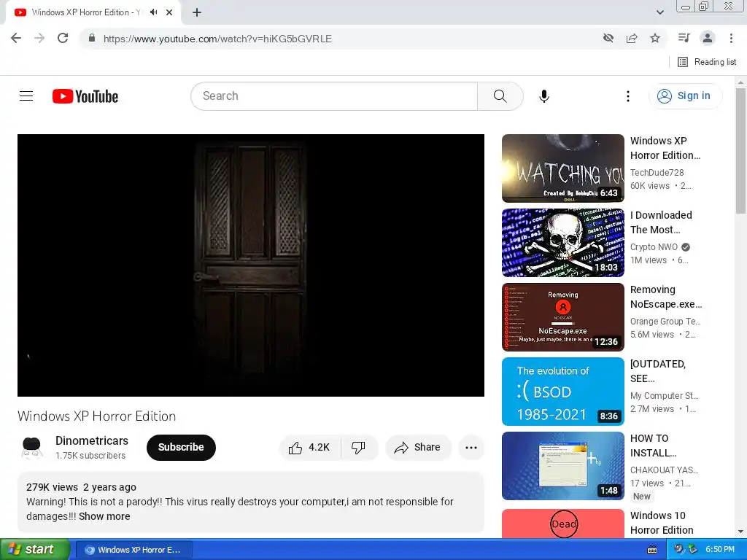View site information via lock icon
Viewport: 747px width, 560px height.
(x=92, y=38)
